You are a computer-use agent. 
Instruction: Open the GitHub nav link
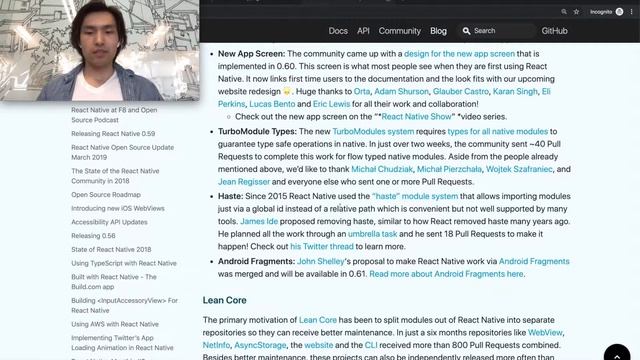[x=554, y=31]
